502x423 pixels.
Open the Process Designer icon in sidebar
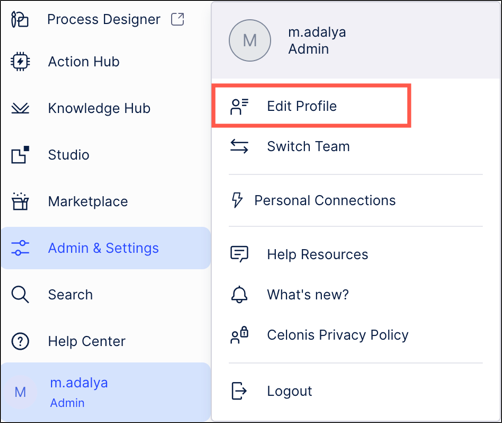coord(20,19)
